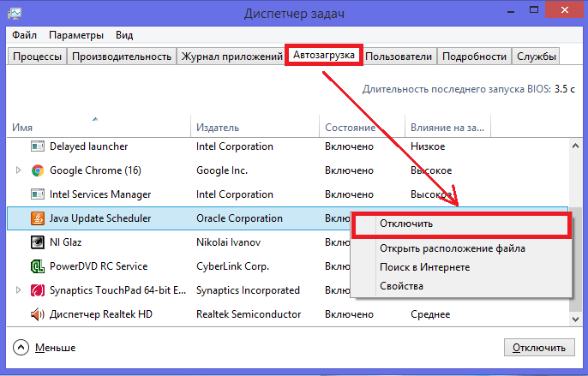Screen dimensions: 588x376
Task: Click the Google Chrome icon
Action: click(38, 170)
